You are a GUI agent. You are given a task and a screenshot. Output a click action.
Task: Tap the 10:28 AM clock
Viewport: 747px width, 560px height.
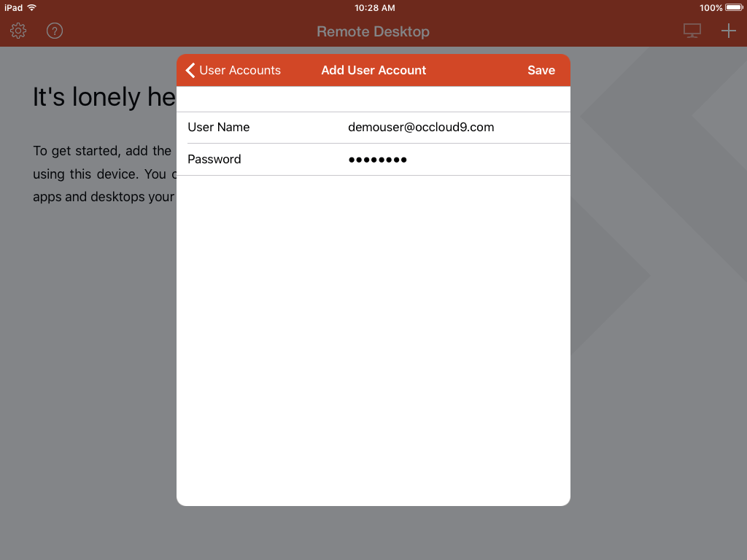click(x=374, y=7)
